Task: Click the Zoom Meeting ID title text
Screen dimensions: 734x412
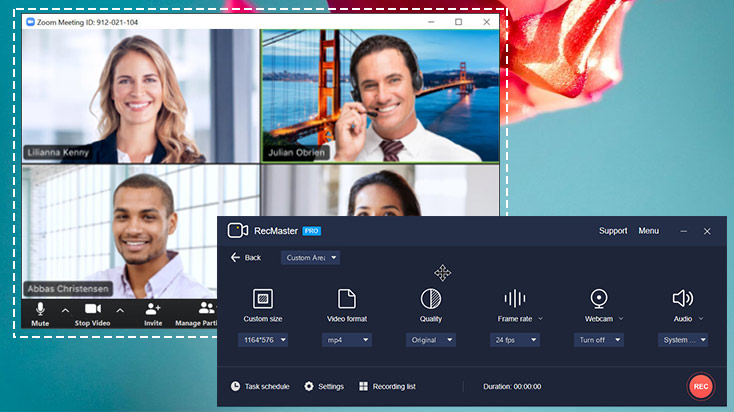Action: tap(88, 22)
